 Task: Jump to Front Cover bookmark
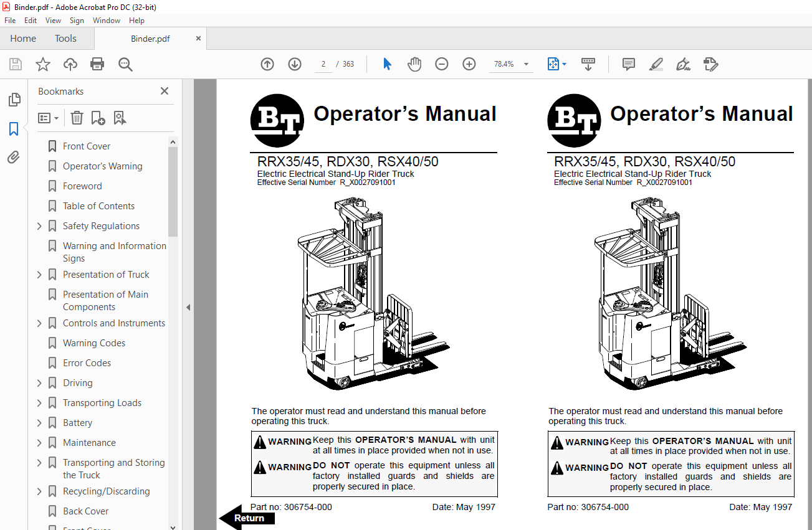pyautogui.click(x=87, y=146)
